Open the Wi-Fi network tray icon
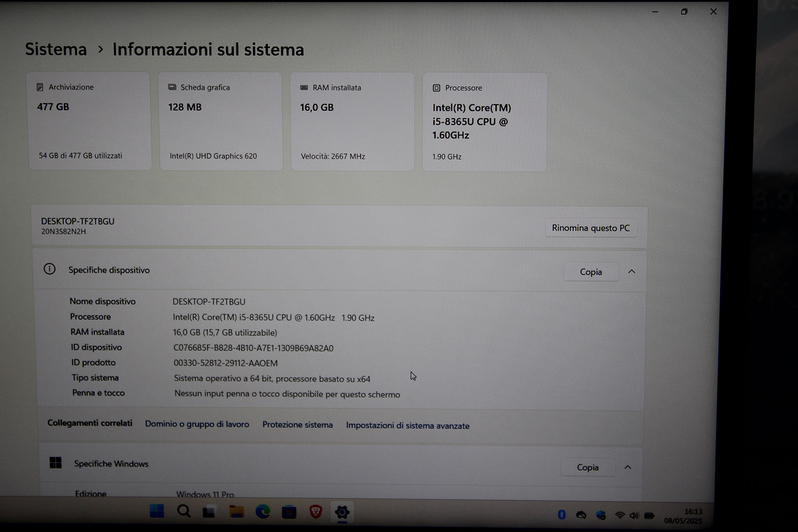The height and width of the screenshot is (532, 798). click(620, 515)
